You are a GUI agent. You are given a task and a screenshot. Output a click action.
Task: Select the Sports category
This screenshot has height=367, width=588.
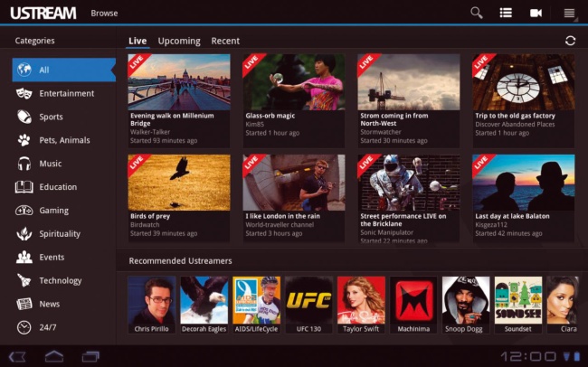[51, 117]
